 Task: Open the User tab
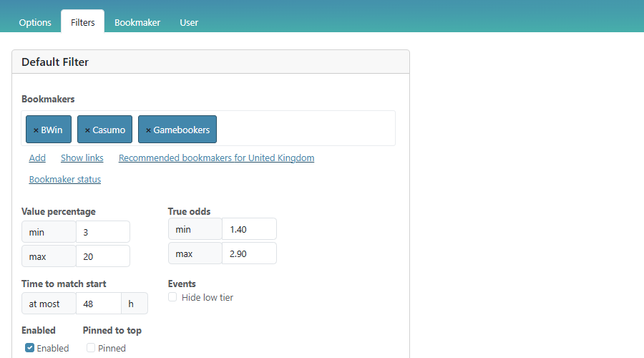coord(189,23)
